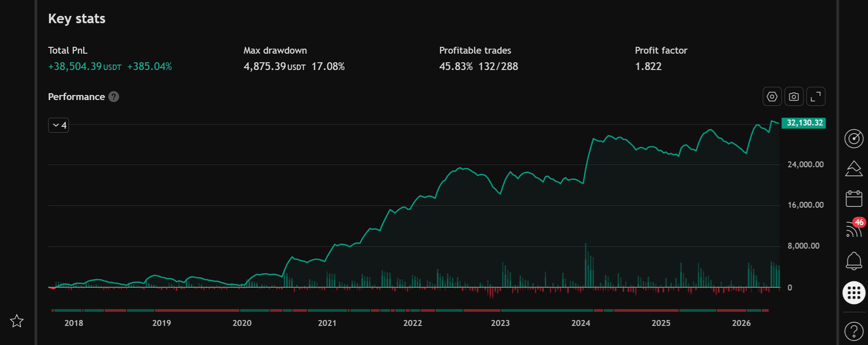
Task: Open alerts bell icon
Action: click(853, 261)
